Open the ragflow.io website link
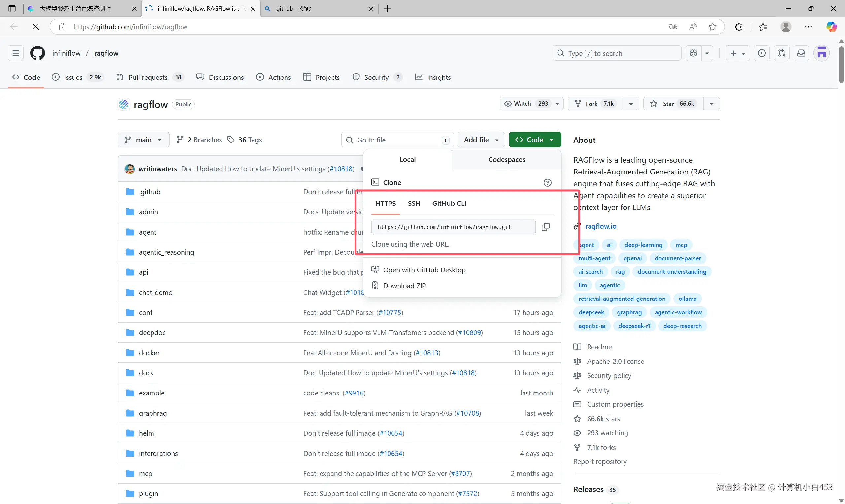Screen dimensions: 845x504 click(x=600, y=226)
